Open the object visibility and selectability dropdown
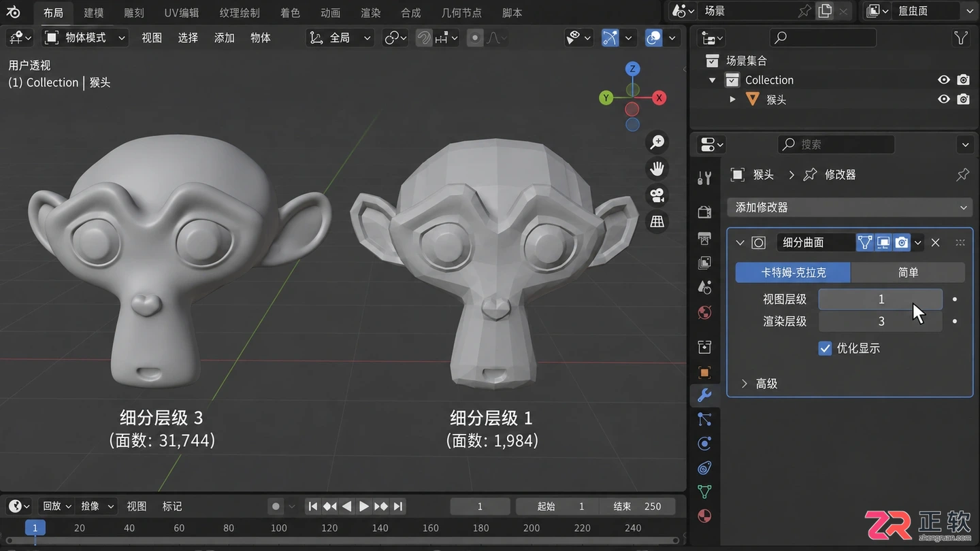Viewport: 980px width, 551px height. tap(579, 38)
